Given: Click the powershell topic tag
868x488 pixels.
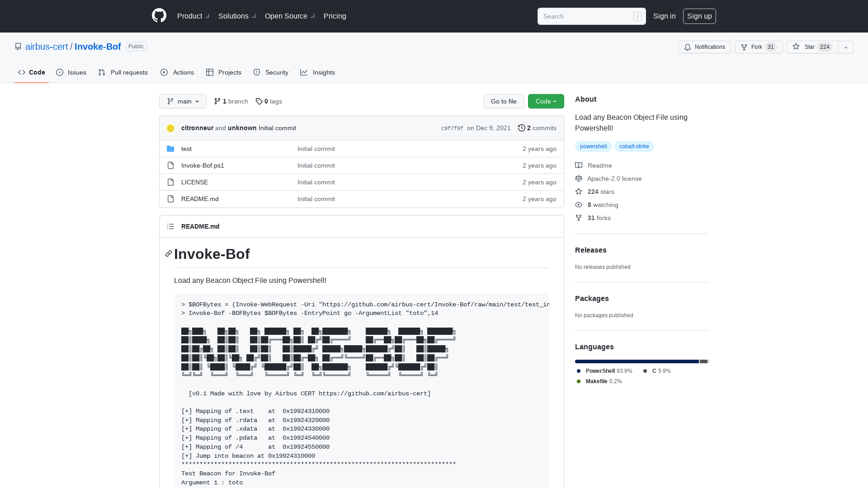Looking at the screenshot, I should [593, 146].
